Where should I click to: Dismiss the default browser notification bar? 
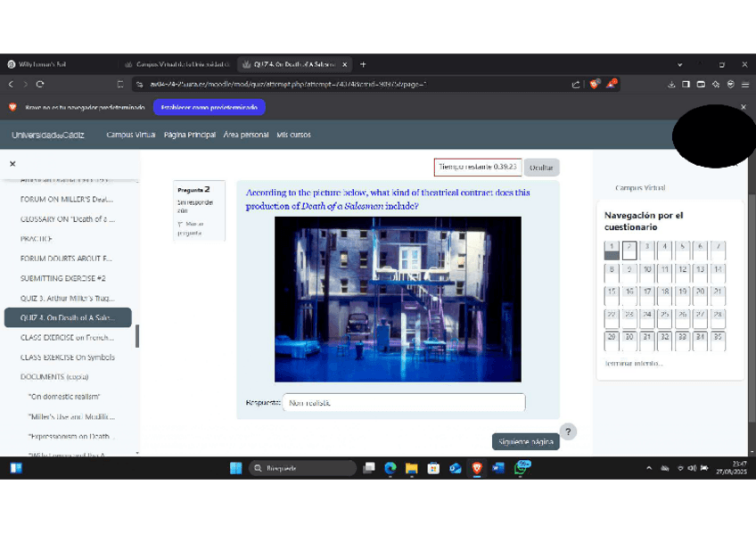[x=744, y=107]
